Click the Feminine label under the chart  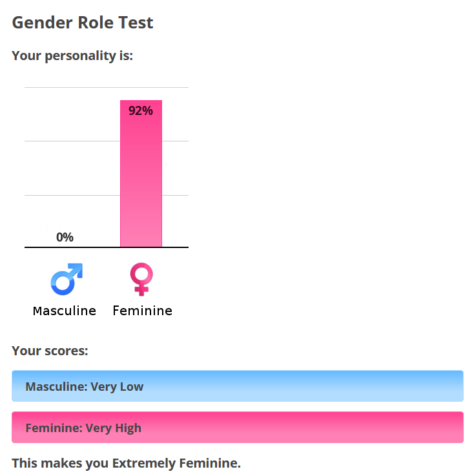[x=142, y=311]
